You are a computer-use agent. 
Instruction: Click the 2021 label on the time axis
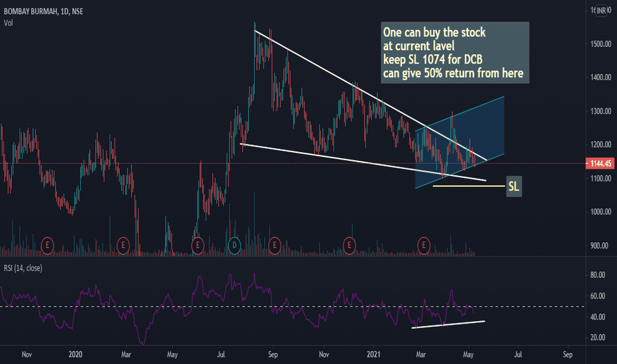click(373, 355)
